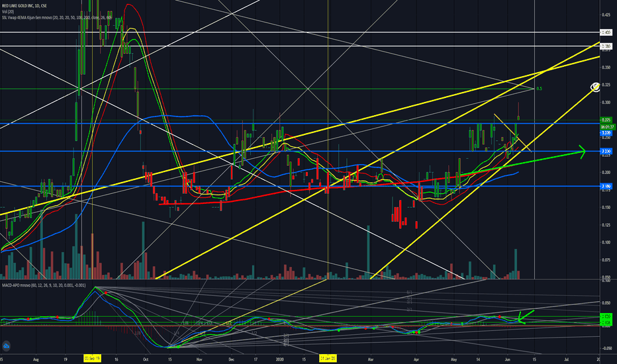617x364 pixels.
Task: Select the blue 0.270 price line label
Action: tap(606, 133)
